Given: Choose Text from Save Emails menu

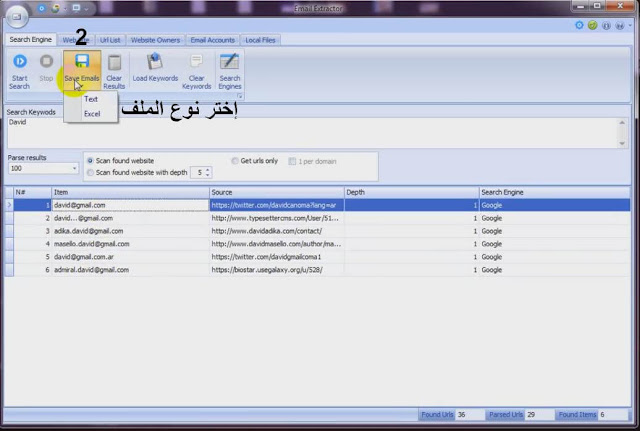Looking at the screenshot, I should pos(91,99).
